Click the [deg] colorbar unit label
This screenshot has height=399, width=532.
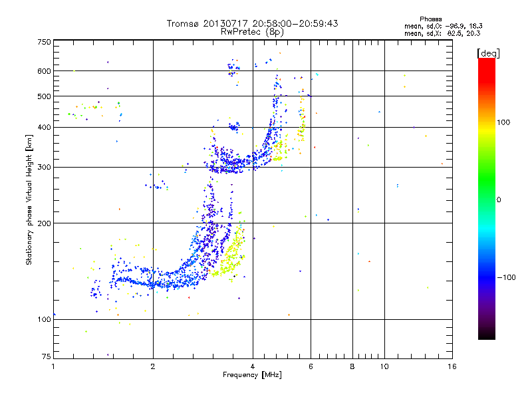point(487,53)
